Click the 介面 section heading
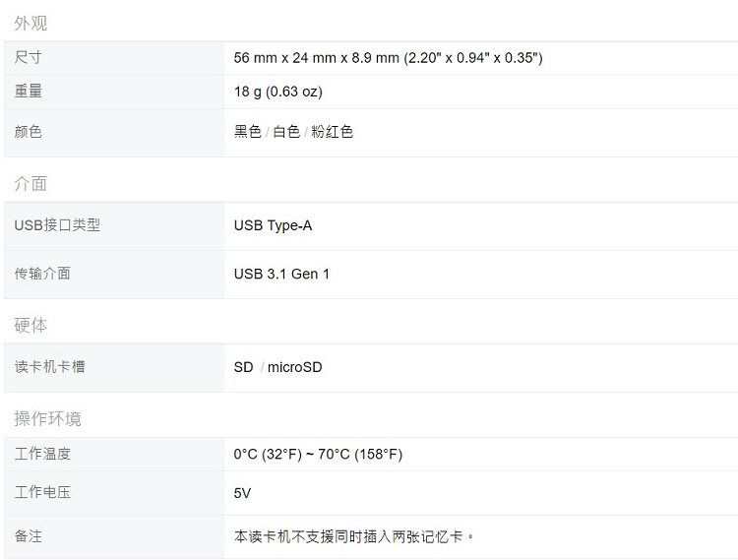 [x=31, y=183]
